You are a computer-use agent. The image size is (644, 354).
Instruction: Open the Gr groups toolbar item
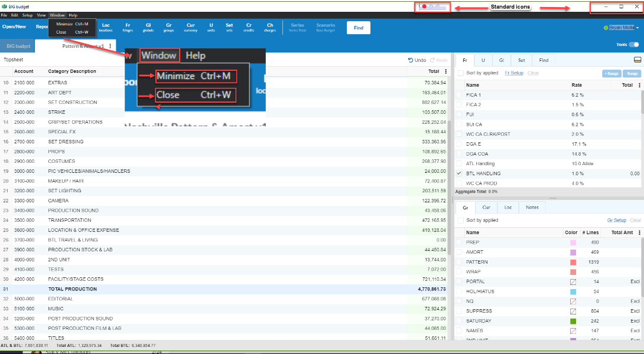(x=169, y=28)
